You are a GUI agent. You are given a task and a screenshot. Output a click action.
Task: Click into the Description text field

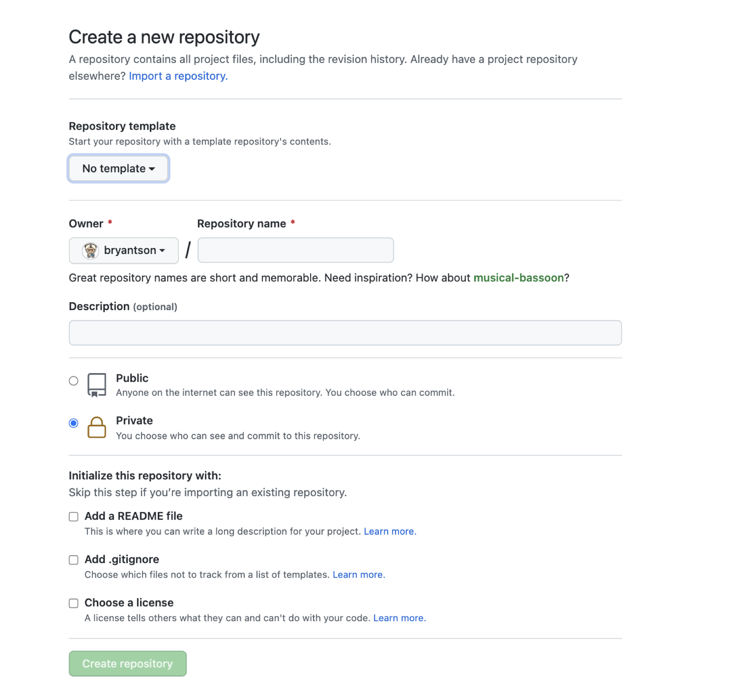point(345,333)
